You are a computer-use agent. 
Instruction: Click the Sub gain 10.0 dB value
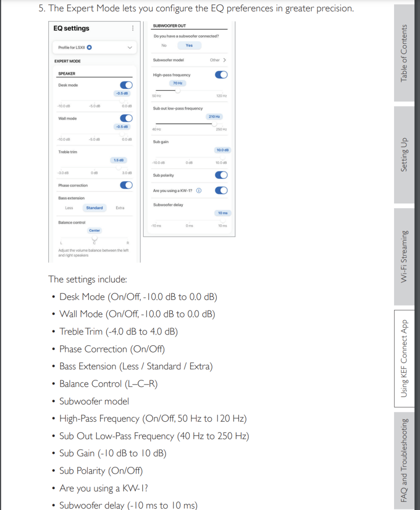pyautogui.click(x=223, y=150)
